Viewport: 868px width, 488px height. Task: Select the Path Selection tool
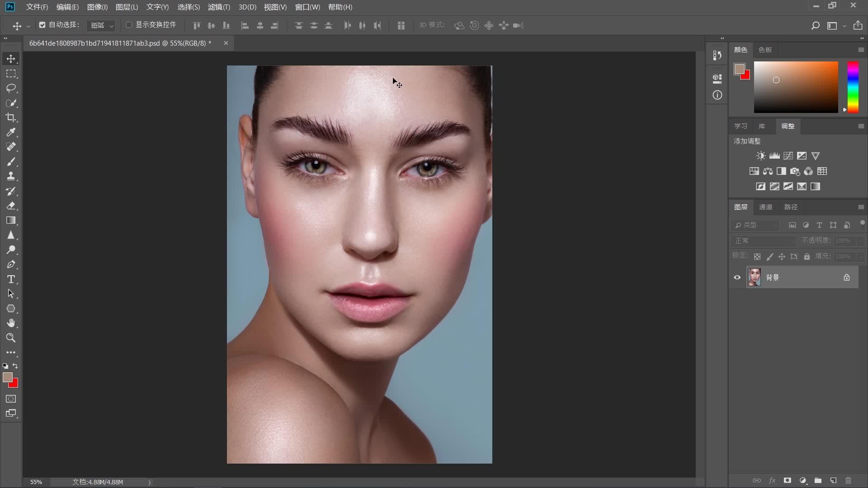click(x=11, y=294)
